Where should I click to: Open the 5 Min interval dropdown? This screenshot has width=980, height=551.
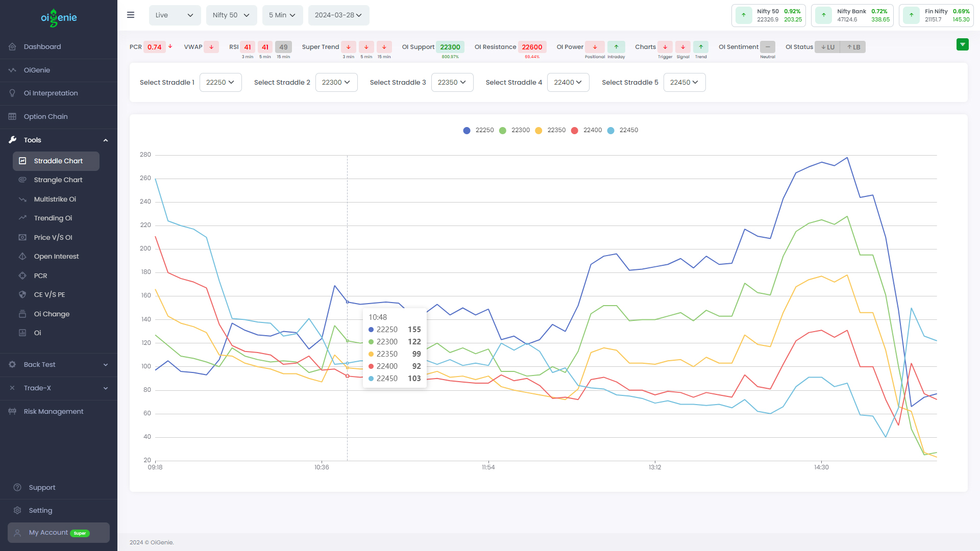282,15
